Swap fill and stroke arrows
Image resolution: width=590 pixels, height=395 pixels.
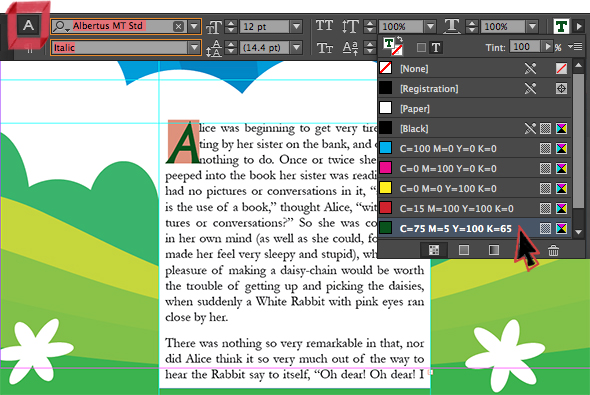click(400, 39)
